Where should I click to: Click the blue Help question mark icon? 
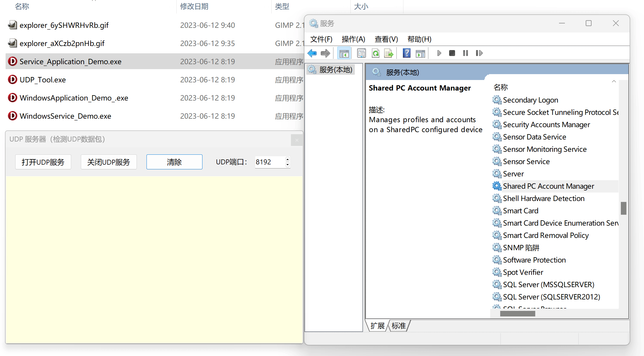(406, 53)
